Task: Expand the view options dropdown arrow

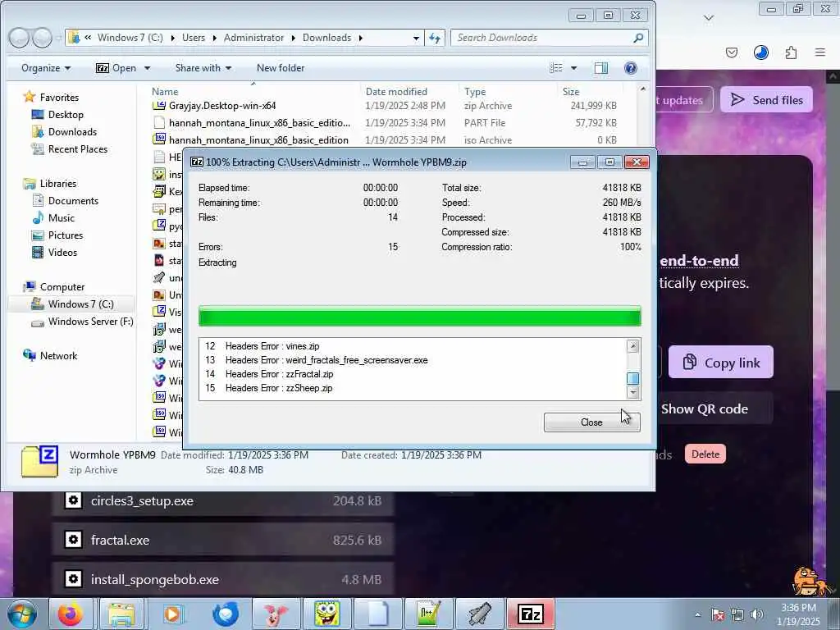Action: pyautogui.click(x=573, y=68)
